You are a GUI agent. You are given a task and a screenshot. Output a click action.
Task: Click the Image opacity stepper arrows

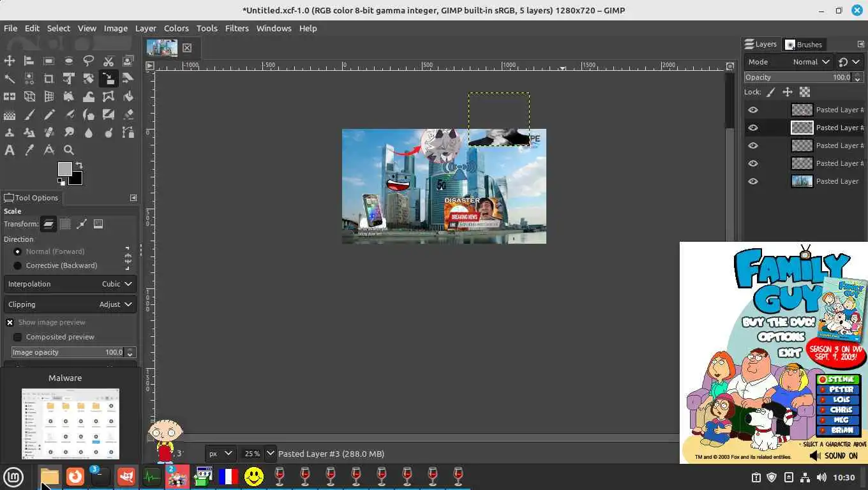click(x=130, y=352)
